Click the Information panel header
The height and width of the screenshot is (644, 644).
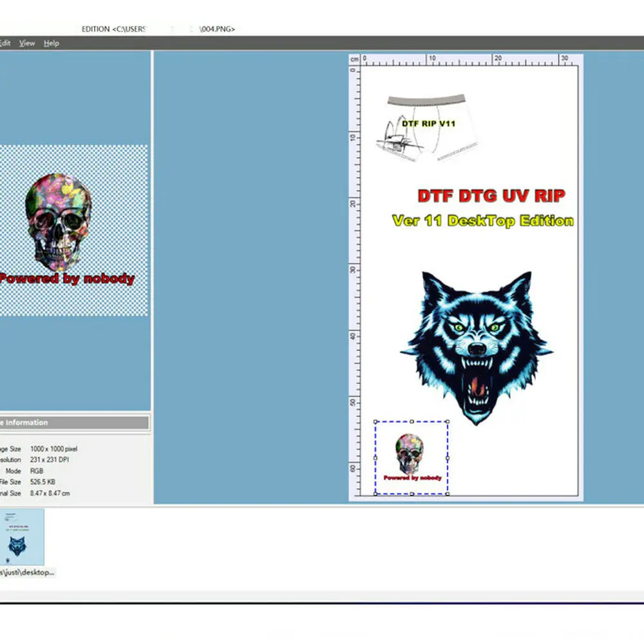[74, 422]
